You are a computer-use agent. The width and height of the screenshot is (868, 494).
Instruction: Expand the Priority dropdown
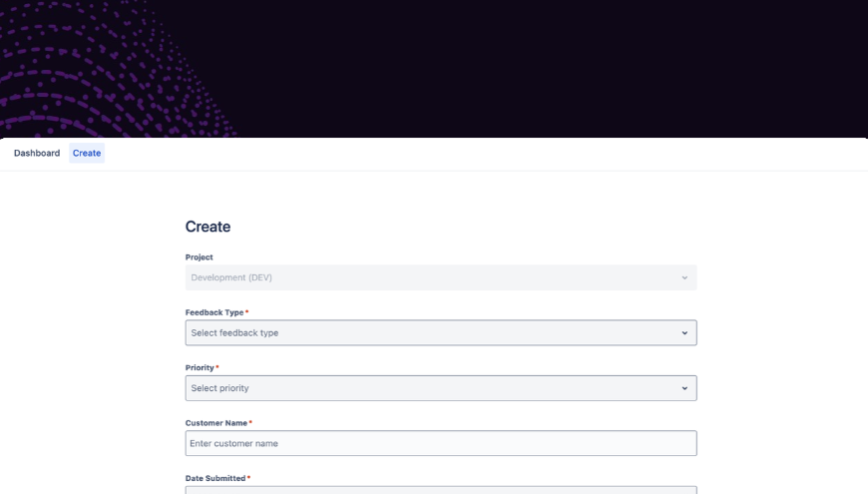tap(431, 388)
